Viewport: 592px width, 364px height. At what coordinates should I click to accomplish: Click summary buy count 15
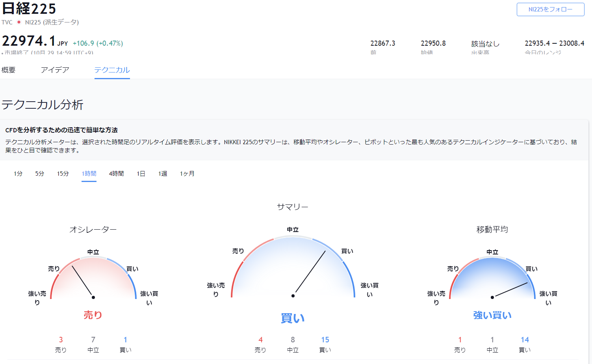click(325, 340)
